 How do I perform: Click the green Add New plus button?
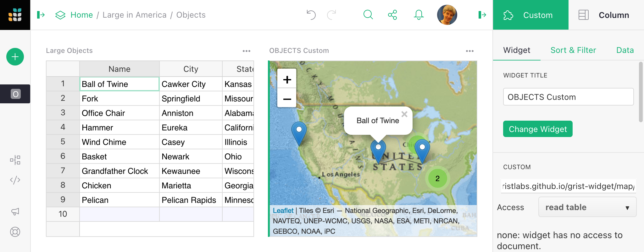(15, 57)
